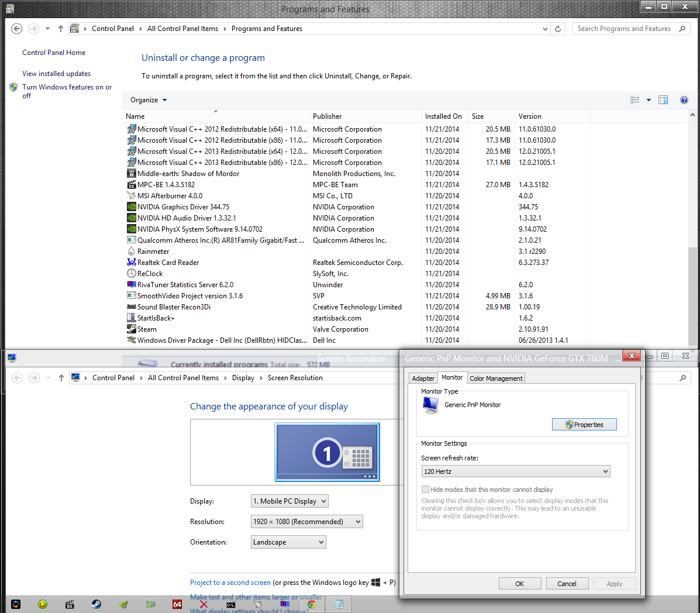
Task: Sort programs by the Version column
Action: pyautogui.click(x=552, y=116)
